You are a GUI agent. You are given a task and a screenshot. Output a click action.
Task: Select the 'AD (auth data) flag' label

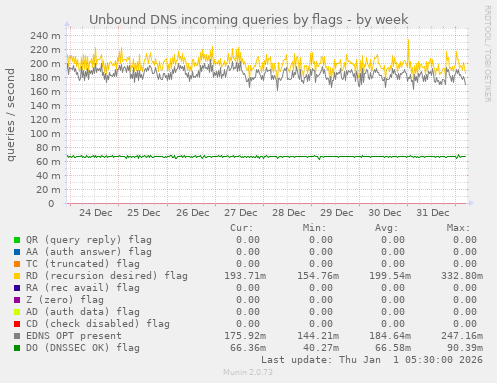[x=83, y=312]
